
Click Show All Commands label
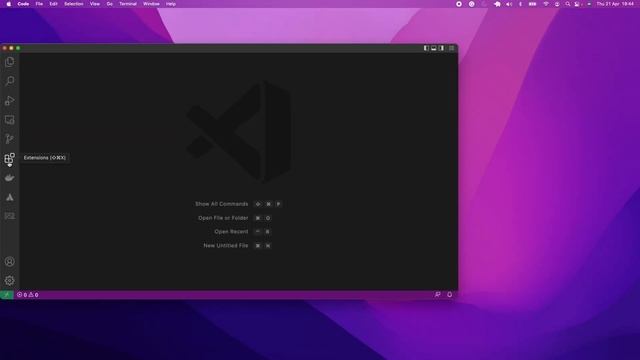(222, 204)
